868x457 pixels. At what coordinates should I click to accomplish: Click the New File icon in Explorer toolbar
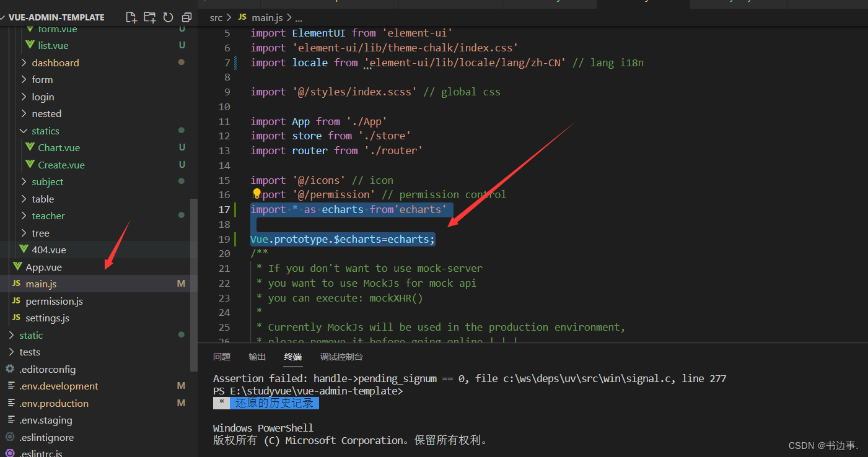pyautogui.click(x=131, y=17)
